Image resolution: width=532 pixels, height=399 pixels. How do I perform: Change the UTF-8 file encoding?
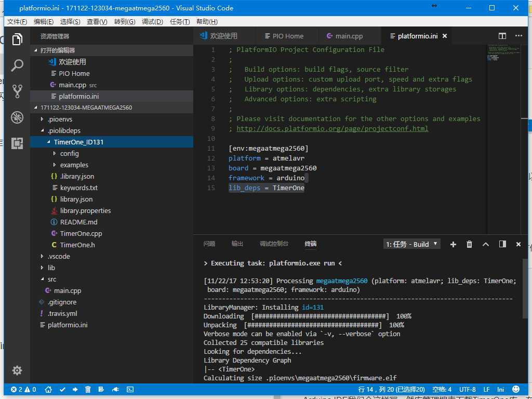tap(468, 389)
